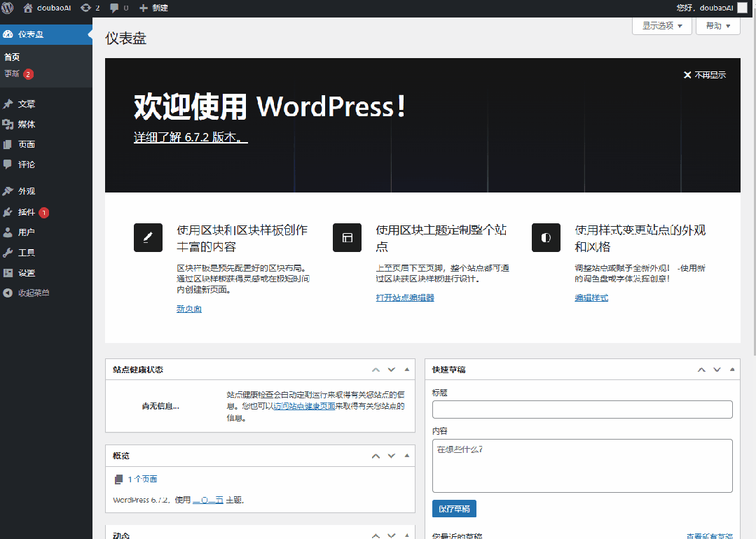Open the 详细了解 6.7.2 版本 link

(x=191, y=137)
